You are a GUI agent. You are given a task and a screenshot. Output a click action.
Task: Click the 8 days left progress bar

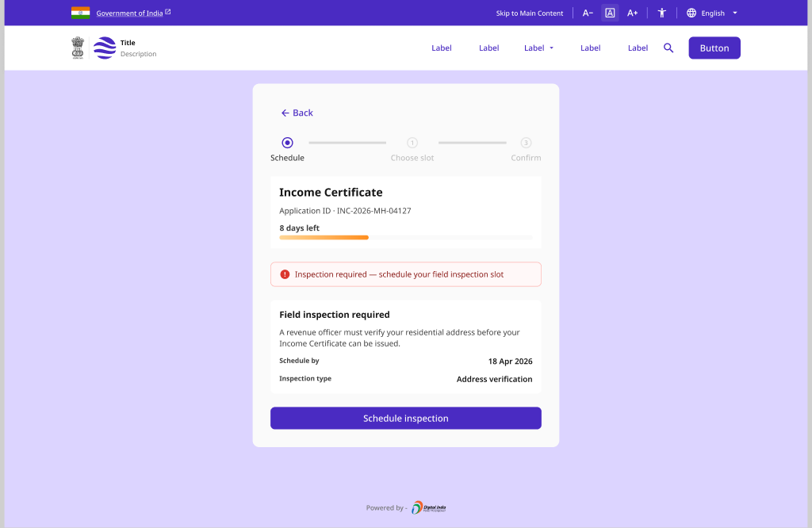click(x=406, y=238)
